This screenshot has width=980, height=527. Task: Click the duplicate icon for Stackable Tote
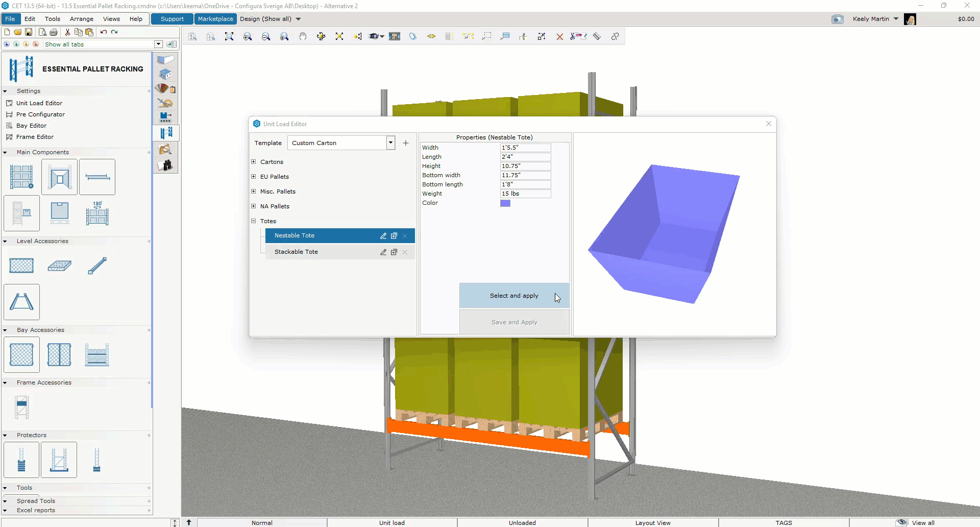pyautogui.click(x=394, y=252)
